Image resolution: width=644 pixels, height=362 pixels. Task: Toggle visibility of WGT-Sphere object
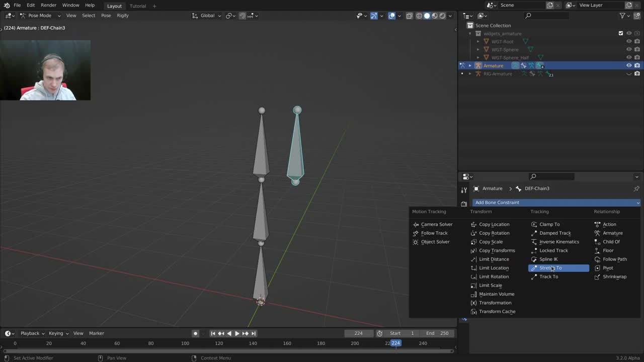pyautogui.click(x=629, y=50)
